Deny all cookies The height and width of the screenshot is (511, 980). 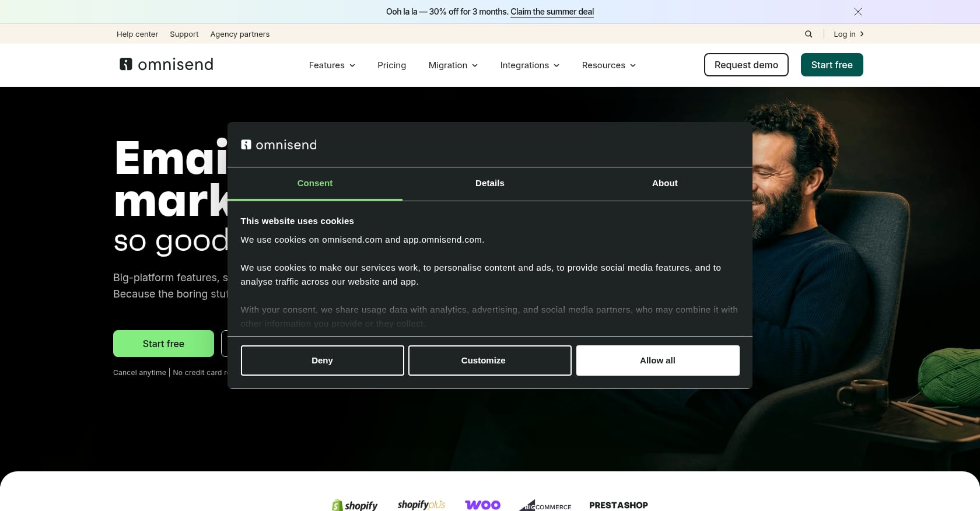click(322, 360)
